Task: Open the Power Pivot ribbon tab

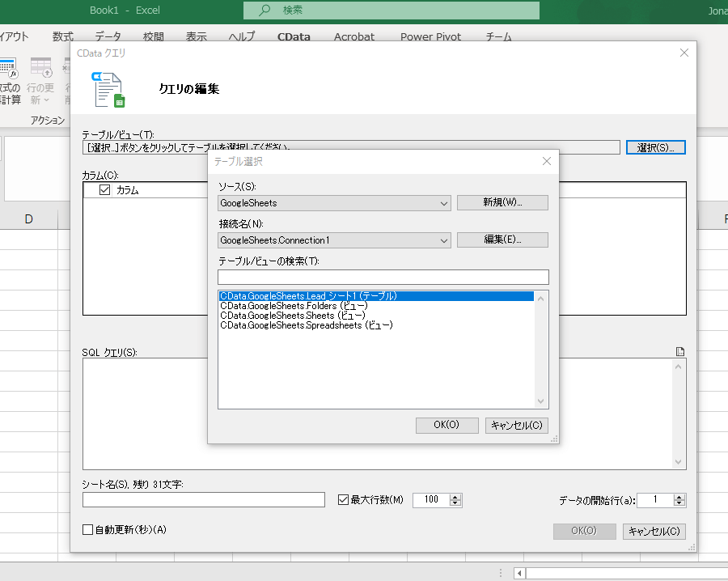Action: click(x=430, y=36)
